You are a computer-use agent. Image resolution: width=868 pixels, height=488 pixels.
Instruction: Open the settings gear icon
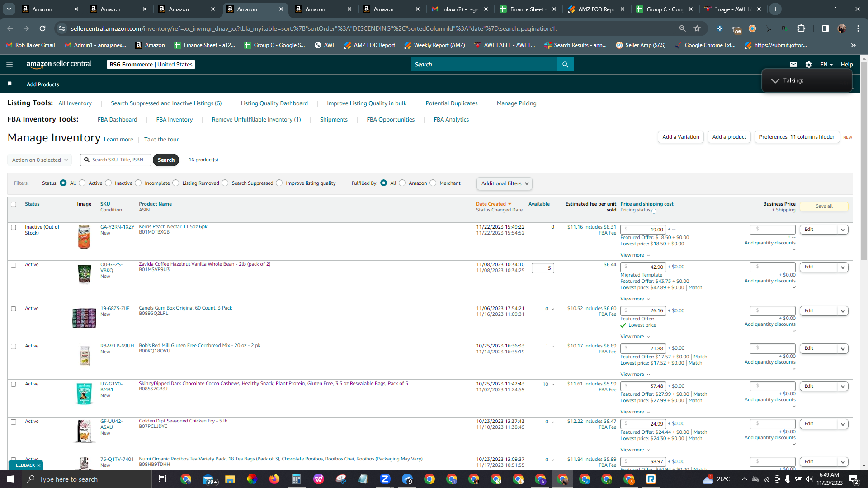(x=809, y=65)
